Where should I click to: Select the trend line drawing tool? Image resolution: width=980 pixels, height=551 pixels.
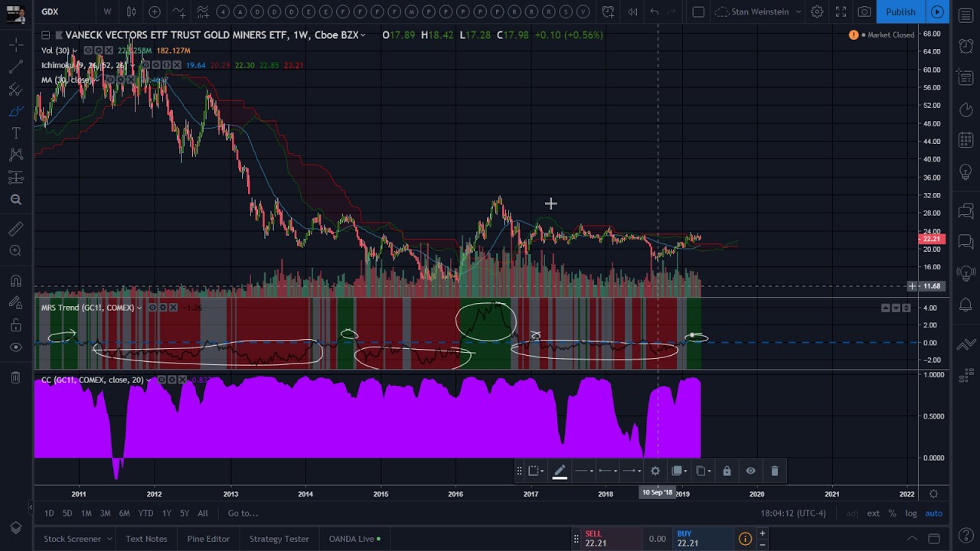[15, 67]
